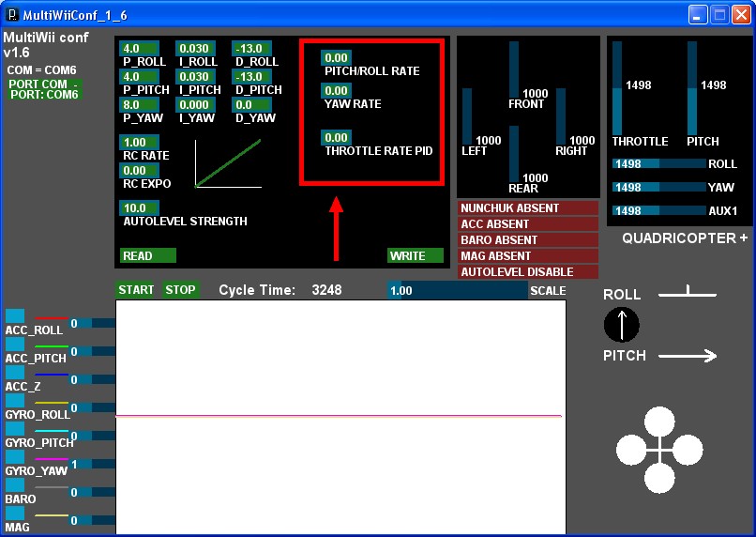Screen dimensions: 756x537
Task: Click the graph SCALE slider
Action: tap(458, 290)
